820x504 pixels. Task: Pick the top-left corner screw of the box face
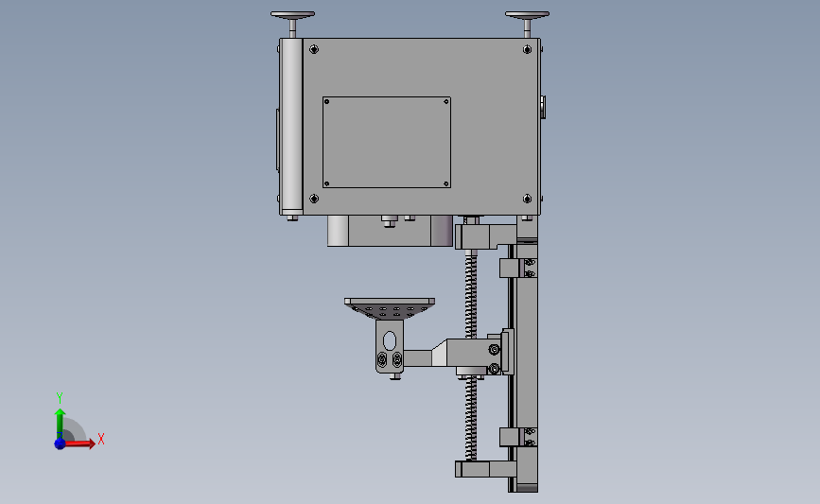pyautogui.click(x=314, y=50)
